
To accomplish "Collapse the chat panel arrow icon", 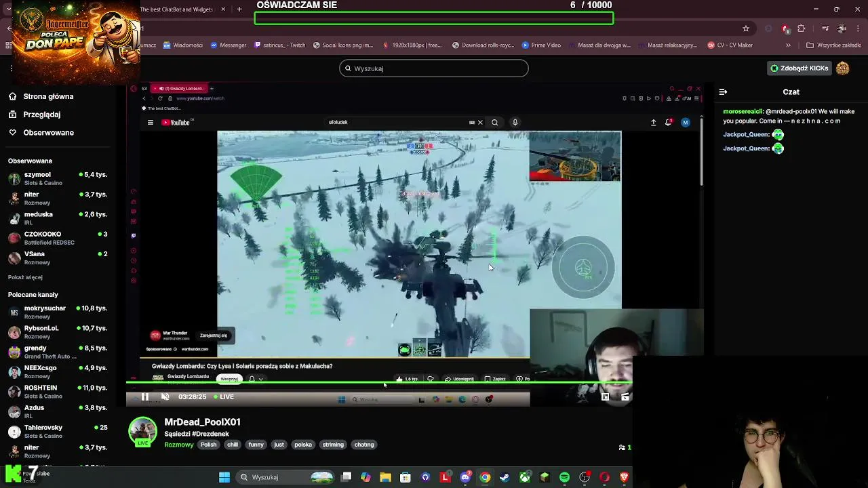I will 723,91.
